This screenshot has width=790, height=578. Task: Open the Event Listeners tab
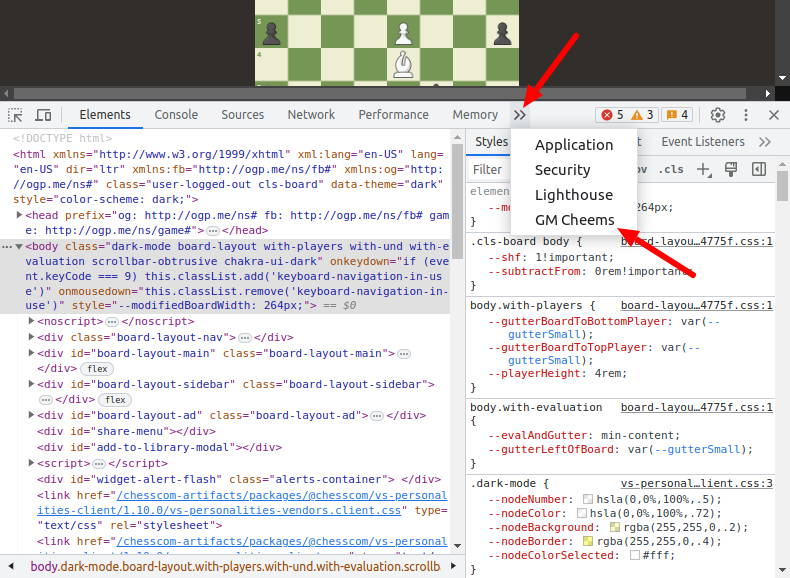(x=703, y=142)
